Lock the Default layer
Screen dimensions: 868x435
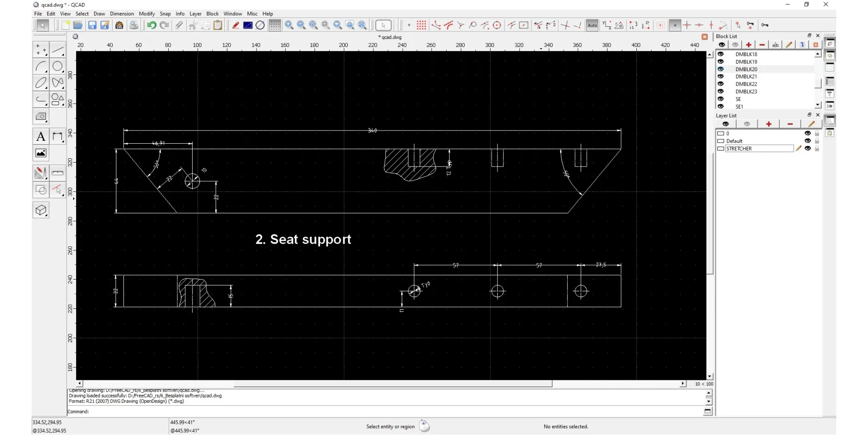[817, 141]
